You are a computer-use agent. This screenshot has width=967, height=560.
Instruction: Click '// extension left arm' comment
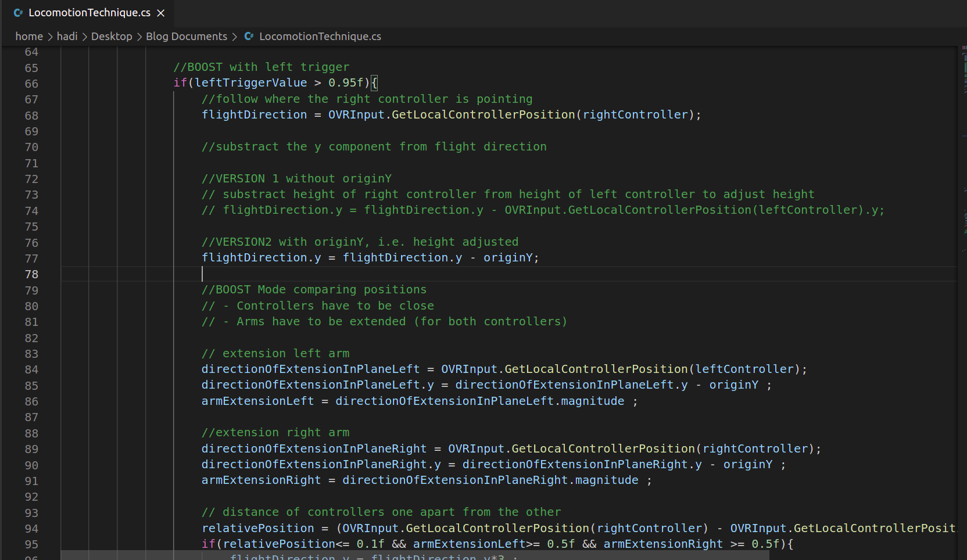[x=275, y=353]
